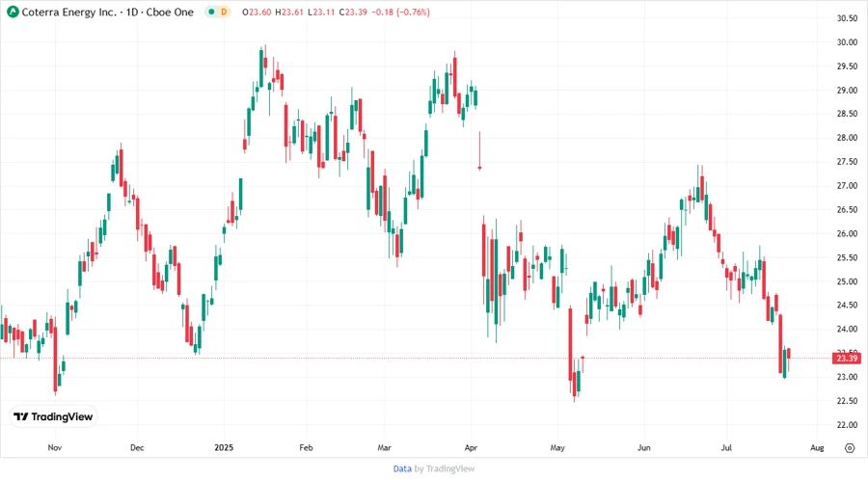Image resolution: width=868 pixels, height=480 pixels.
Task: Click the Jun label on time axis
Action: click(x=643, y=448)
